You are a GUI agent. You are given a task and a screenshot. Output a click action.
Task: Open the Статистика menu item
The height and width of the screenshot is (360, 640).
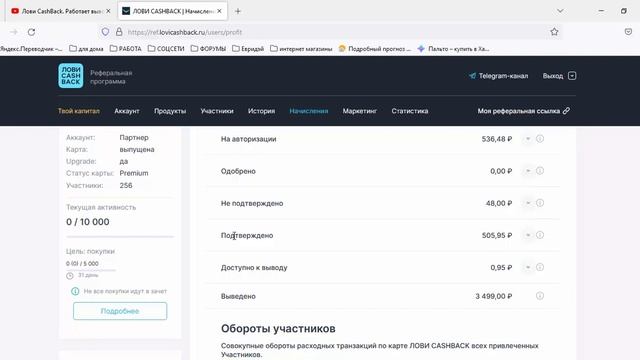[x=410, y=111]
